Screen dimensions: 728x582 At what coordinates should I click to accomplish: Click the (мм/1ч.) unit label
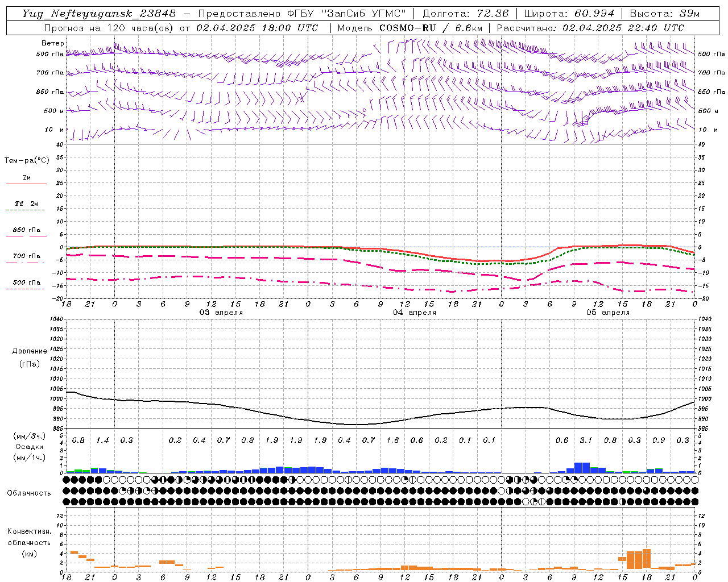[x=30, y=458]
